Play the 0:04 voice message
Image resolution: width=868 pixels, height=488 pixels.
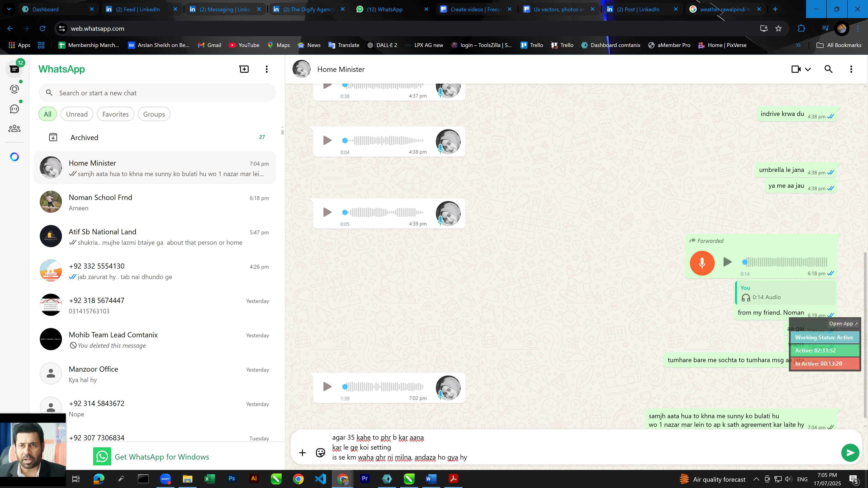click(x=327, y=140)
